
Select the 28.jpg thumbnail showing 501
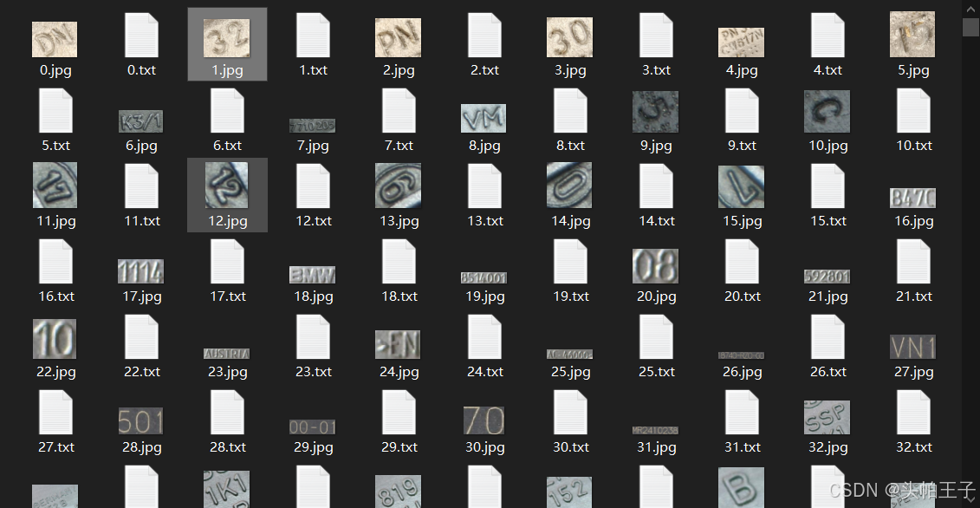coord(140,421)
